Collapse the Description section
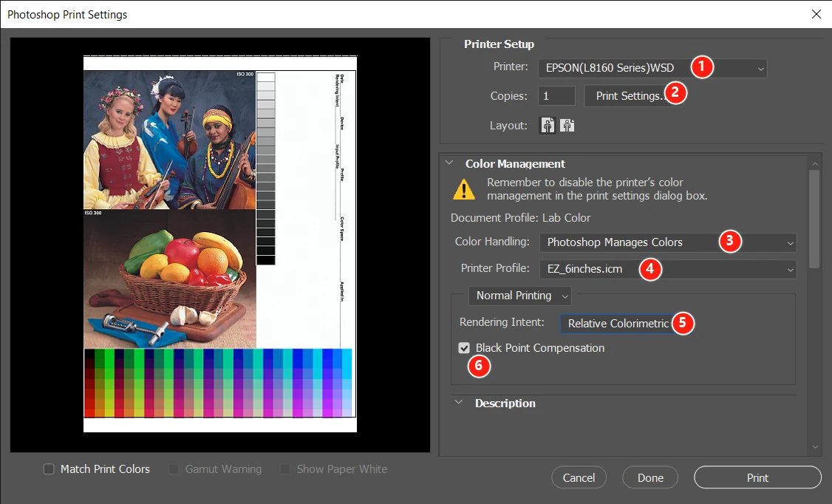This screenshot has height=504, width=832. point(459,403)
